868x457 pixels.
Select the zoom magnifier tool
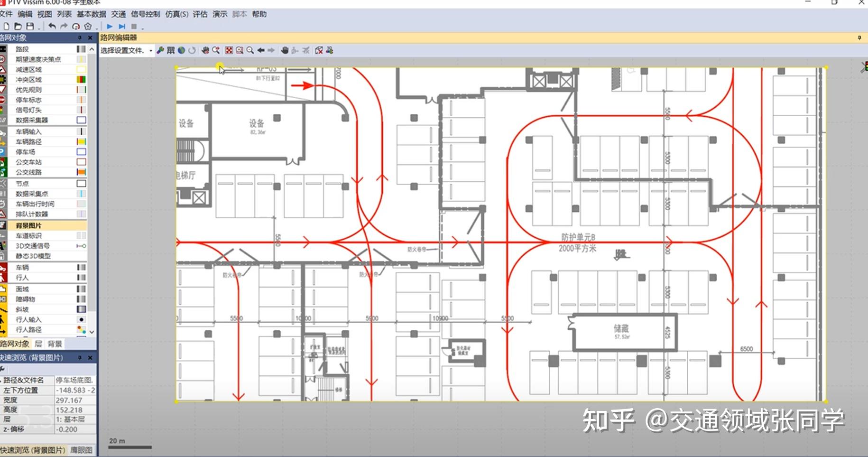click(249, 49)
